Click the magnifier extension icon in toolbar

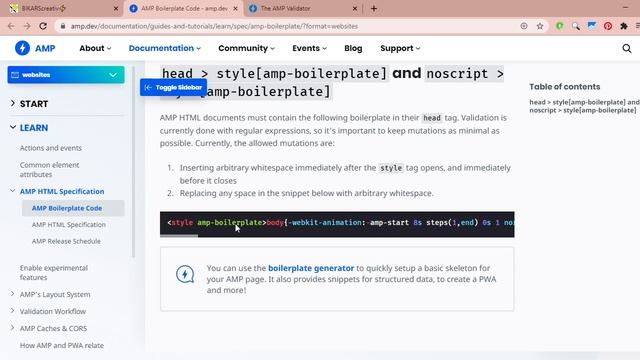(x=576, y=26)
